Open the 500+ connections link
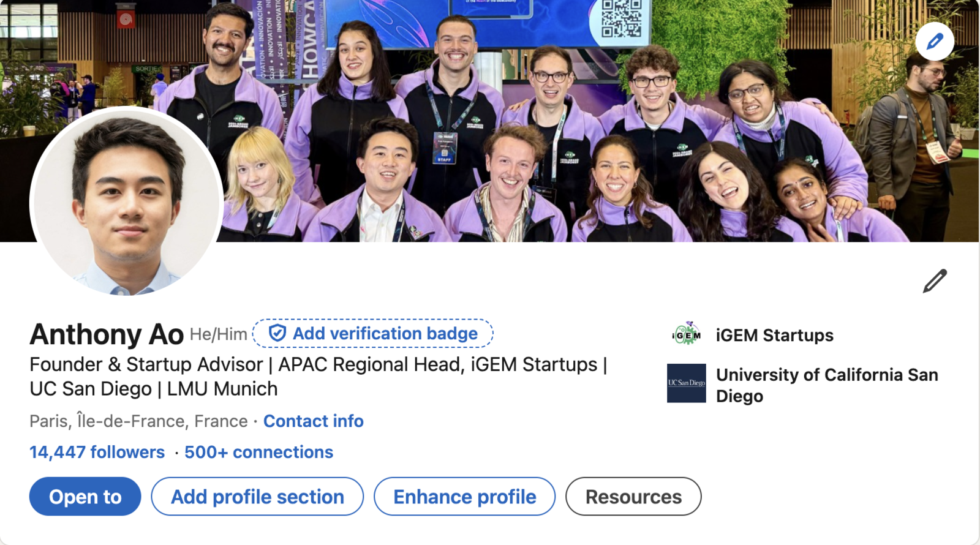The height and width of the screenshot is (545, 980). tap(258, 453)
